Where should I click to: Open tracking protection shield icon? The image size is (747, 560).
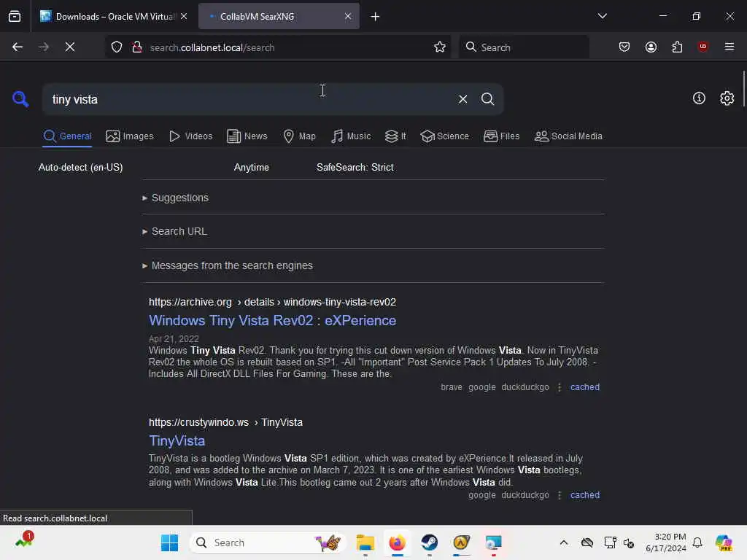click(117, 47)
